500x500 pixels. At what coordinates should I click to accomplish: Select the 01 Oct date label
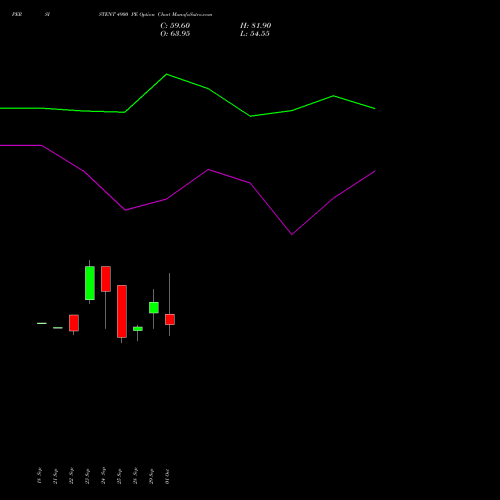(x=167, y=476)
